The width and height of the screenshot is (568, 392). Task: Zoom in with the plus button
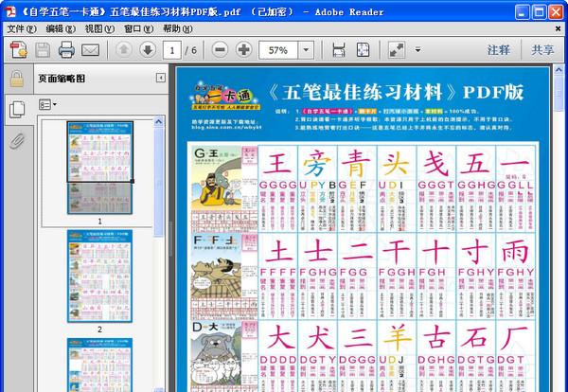point(244,49)
